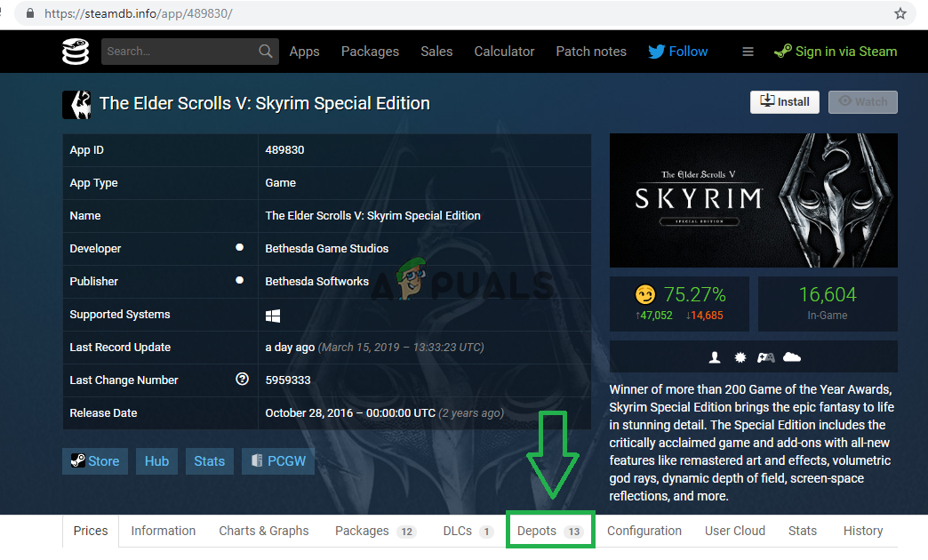928x560 pixels.
Task: Click the Publisher row dot icon
Action: (x=240, y=281)
